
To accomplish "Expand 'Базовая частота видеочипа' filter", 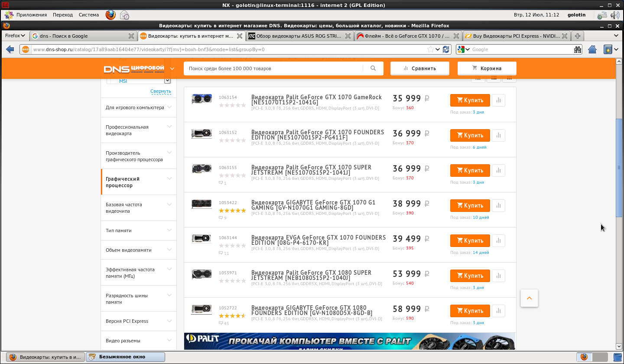I will coord(169,204).
